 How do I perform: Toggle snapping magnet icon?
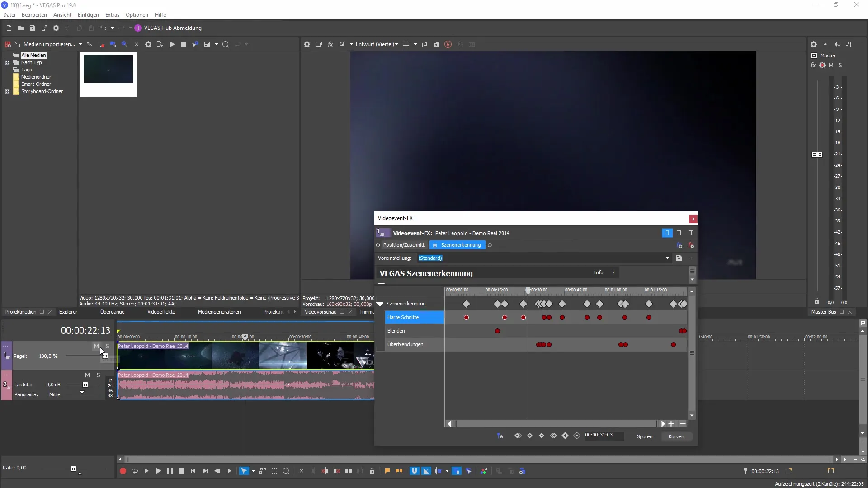(x=415, y=471)
